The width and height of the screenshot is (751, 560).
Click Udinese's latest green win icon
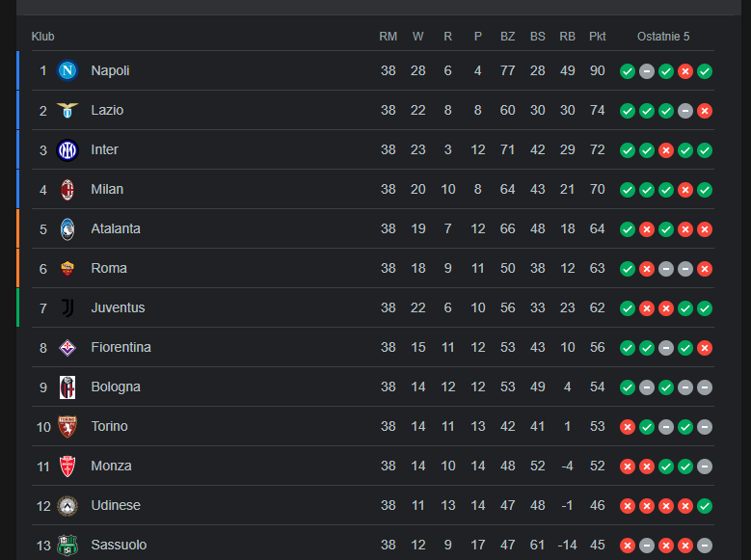pyautogui.click(x=705, y=506)
